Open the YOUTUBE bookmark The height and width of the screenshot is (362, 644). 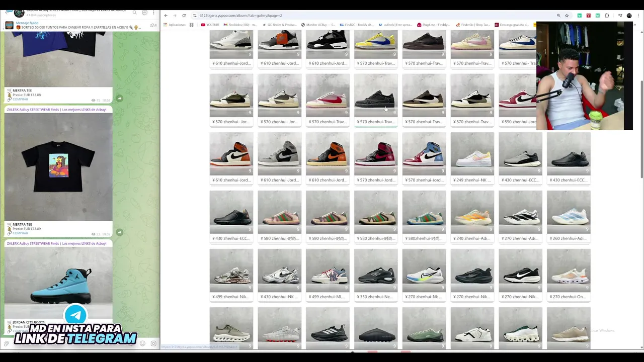point(210,25)
